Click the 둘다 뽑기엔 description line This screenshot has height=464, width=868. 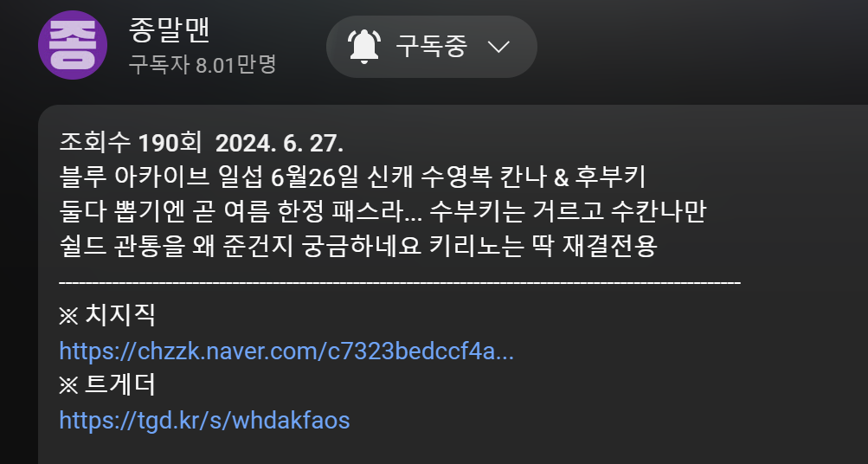point(383,211)
